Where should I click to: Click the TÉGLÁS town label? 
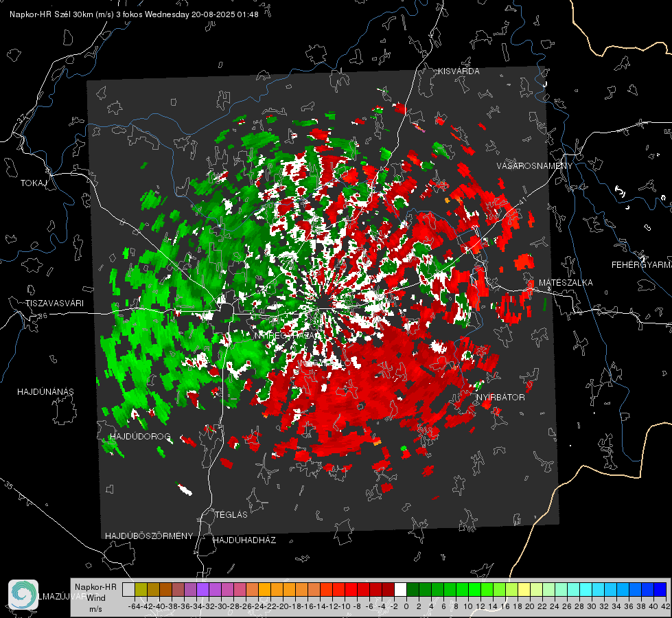click(231, 515)
